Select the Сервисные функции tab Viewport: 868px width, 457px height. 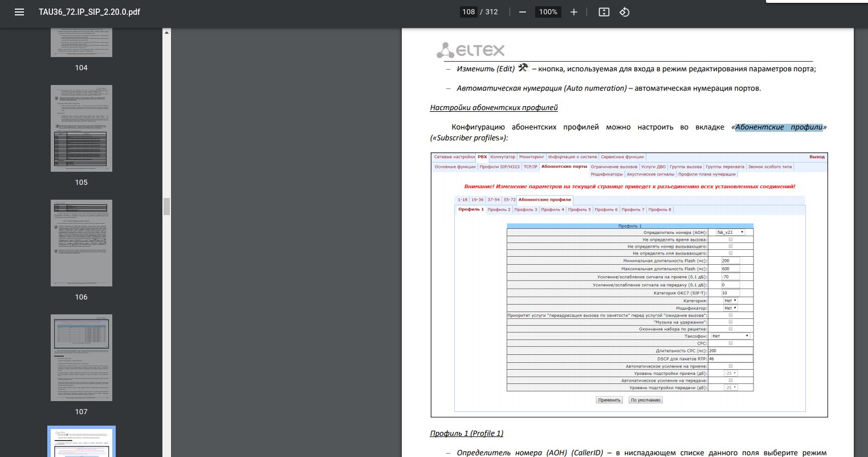pyautogui.click(x=622, y=157)
